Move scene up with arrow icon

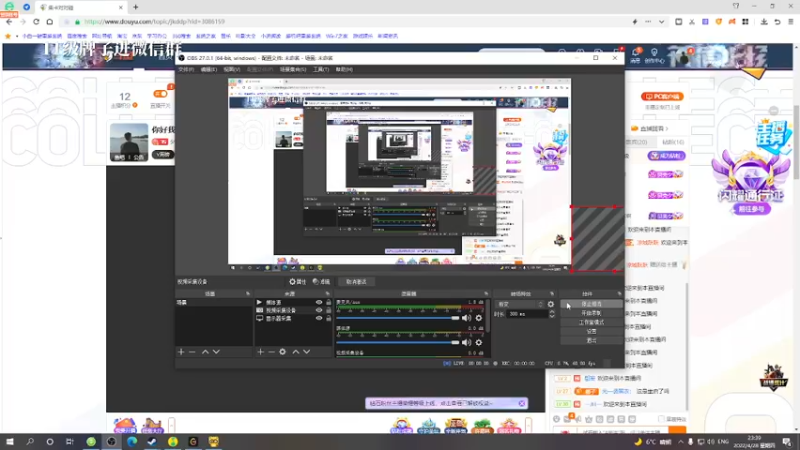[205, 352]
